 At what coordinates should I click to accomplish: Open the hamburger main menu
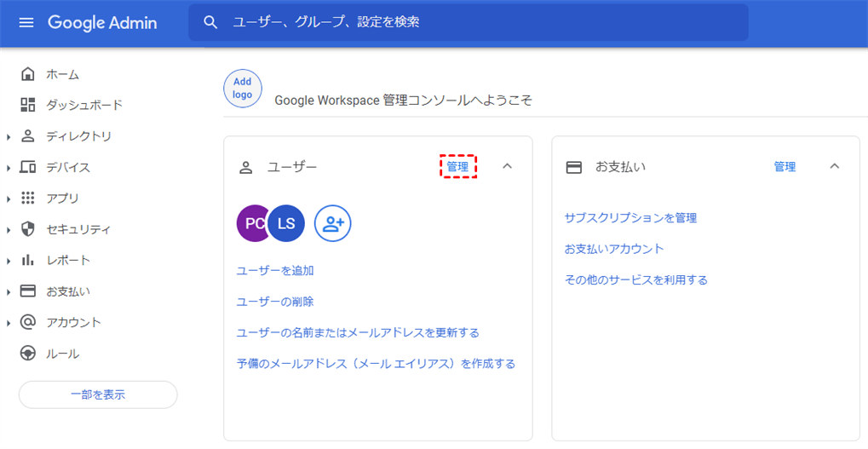[x=26, y=23]
